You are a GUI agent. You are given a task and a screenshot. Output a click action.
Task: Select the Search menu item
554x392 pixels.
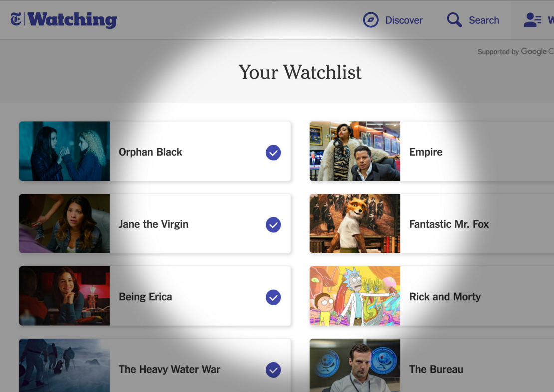click(x=484, y=20)
